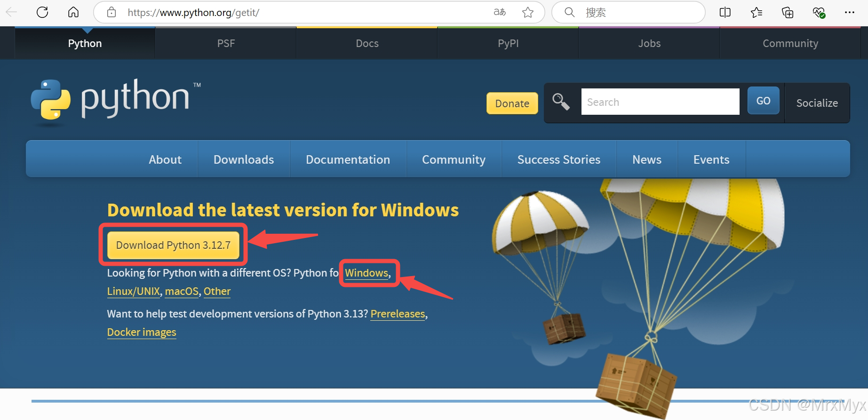Screen dimensions: 868x420
Task: Click the GO search button
Action: (763, 101)
